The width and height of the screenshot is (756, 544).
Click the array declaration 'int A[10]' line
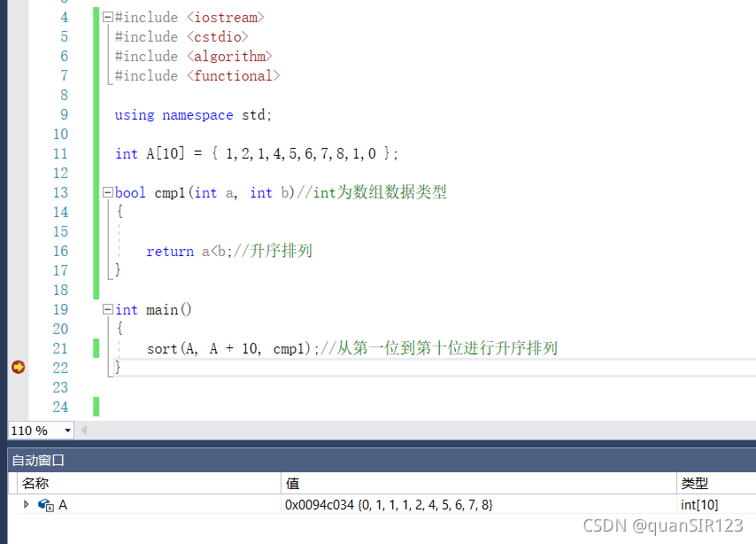257,153
